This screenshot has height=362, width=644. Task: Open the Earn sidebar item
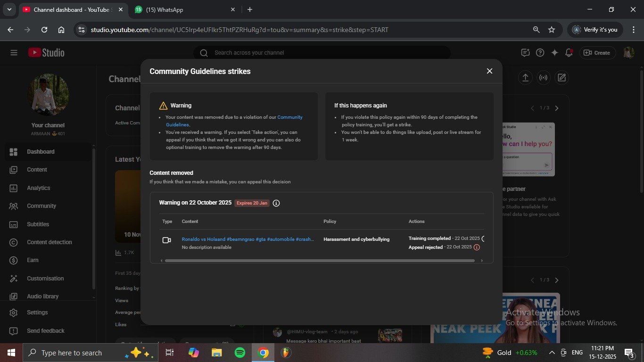coord(33,260)
